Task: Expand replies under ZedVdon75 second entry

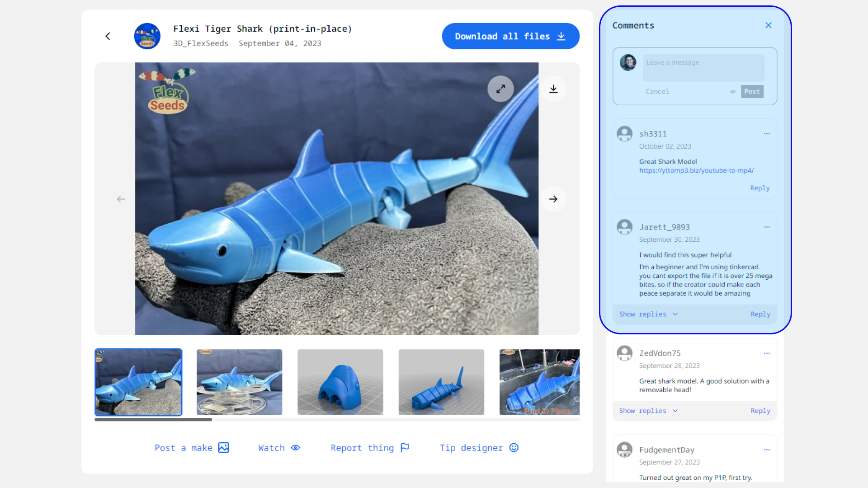Action: pos(648,411)
